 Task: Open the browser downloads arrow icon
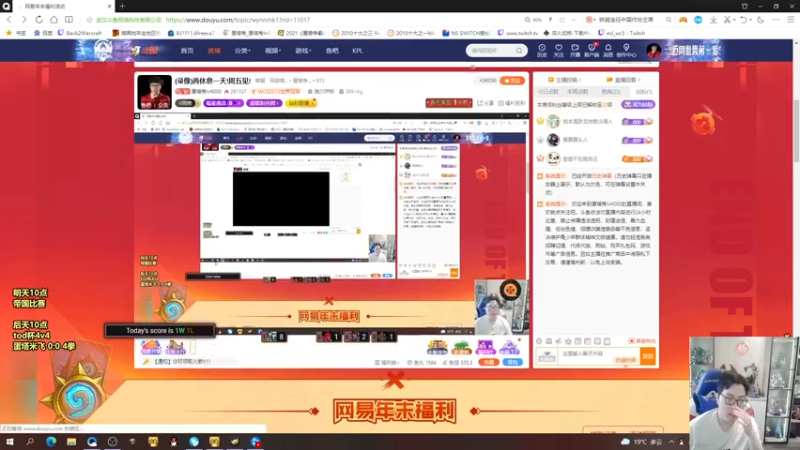point(713,19)
